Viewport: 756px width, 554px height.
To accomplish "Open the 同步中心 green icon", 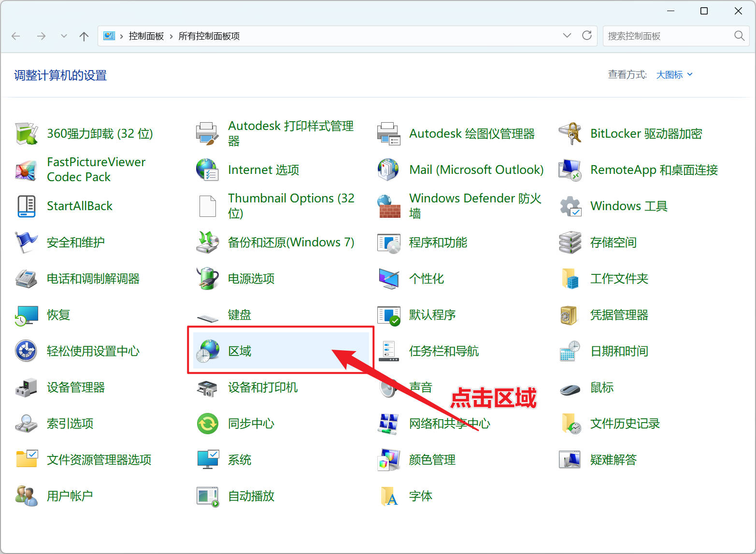I will (x=208, y=424).
